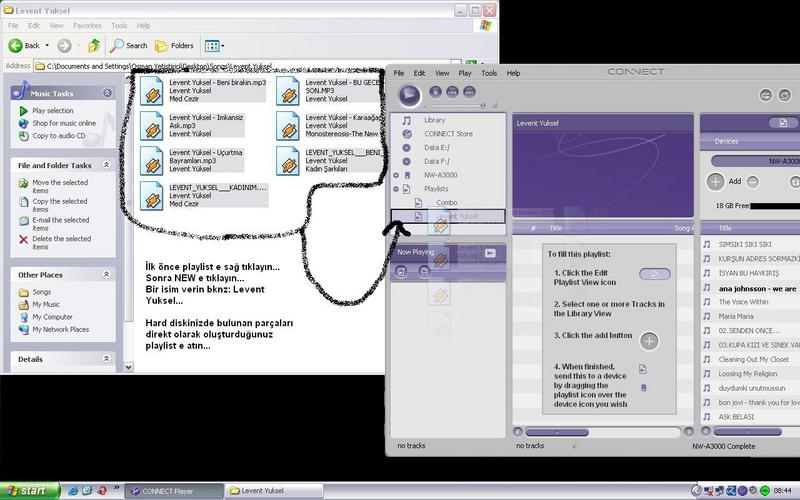Screen dimensions: 800x500
Task: Select track 'ASK BELASI'
Action: [x=736, y=417]
